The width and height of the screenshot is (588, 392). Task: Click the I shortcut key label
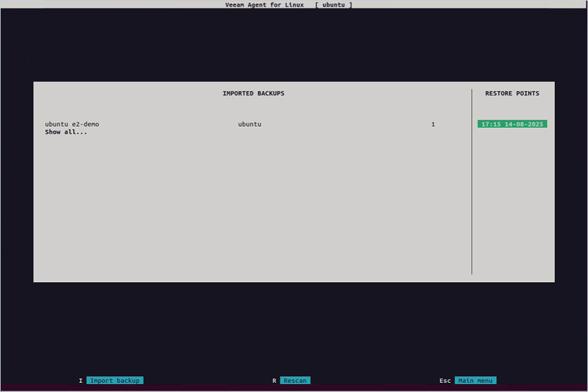pyautogui.click(x=80, y=381)
